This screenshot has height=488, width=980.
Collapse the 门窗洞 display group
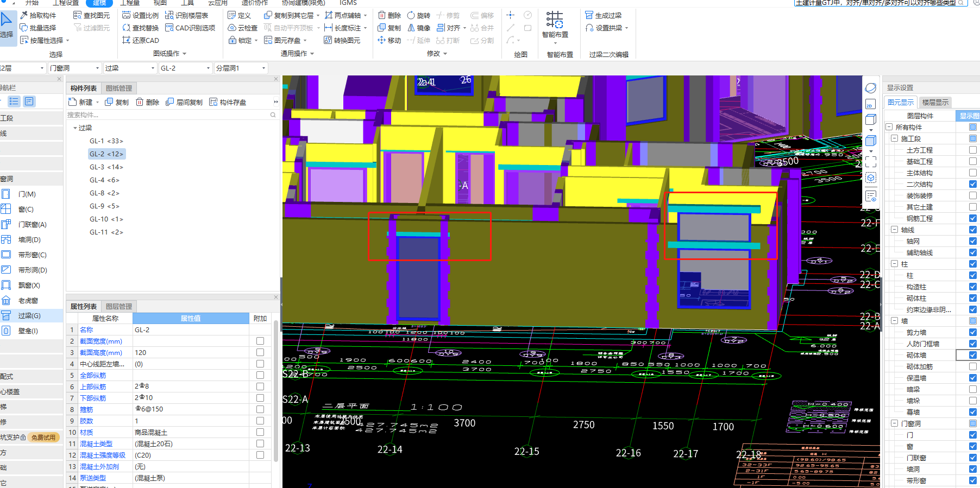pyautogui.click(x=894, y=423)
